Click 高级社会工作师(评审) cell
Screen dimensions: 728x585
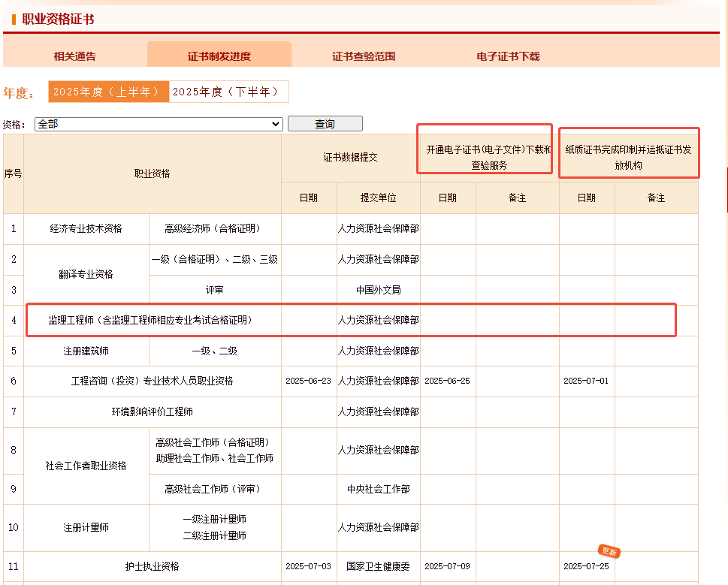(x=215, y=489)
